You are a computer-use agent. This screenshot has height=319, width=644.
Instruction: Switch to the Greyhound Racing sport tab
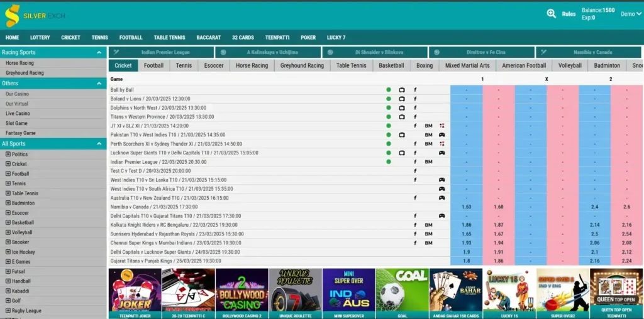click(x=302, y=65)
